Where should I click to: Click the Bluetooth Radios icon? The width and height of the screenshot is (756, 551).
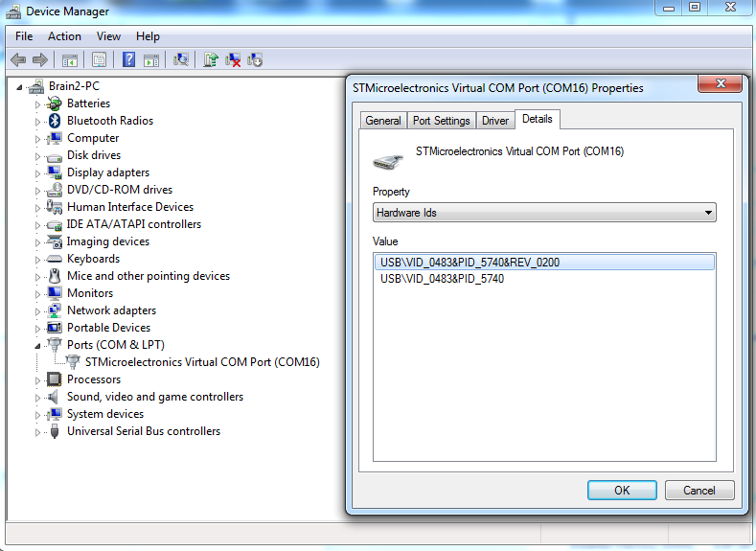[55, 121]
